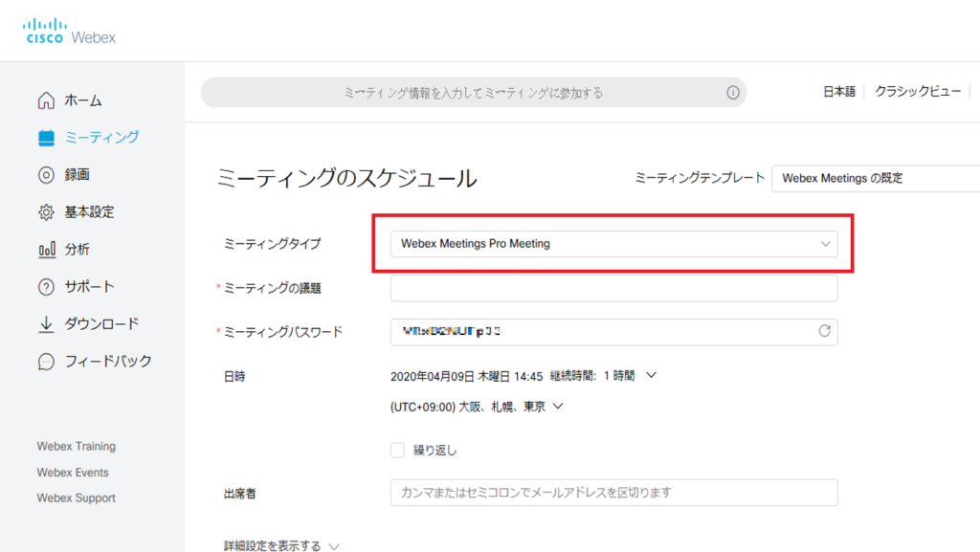Click the recording circle icon beside 録画
This screenshot has height=552, width=980.
[x=46, y=175]
